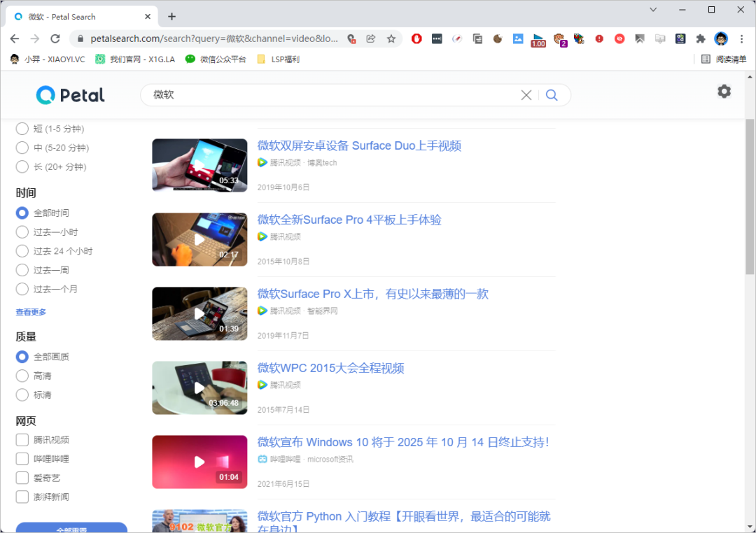Open Chrome three-dot menu
756x533 pixels.
[741, 38]
